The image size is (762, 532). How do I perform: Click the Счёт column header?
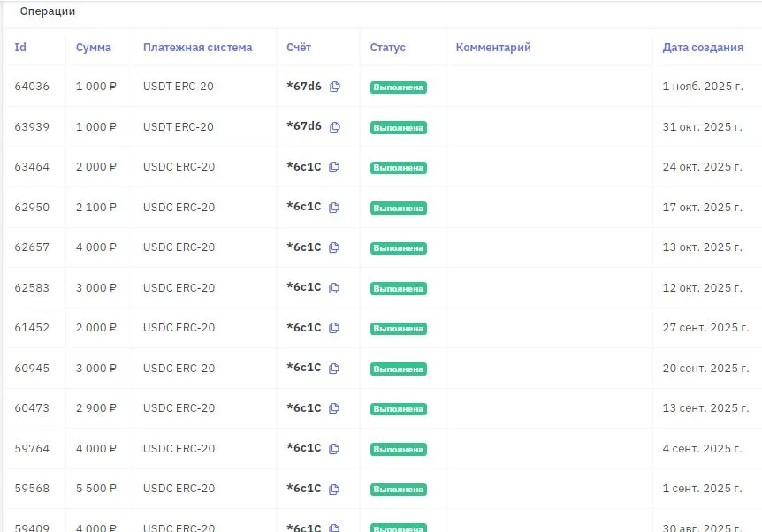tap(299, 48)
